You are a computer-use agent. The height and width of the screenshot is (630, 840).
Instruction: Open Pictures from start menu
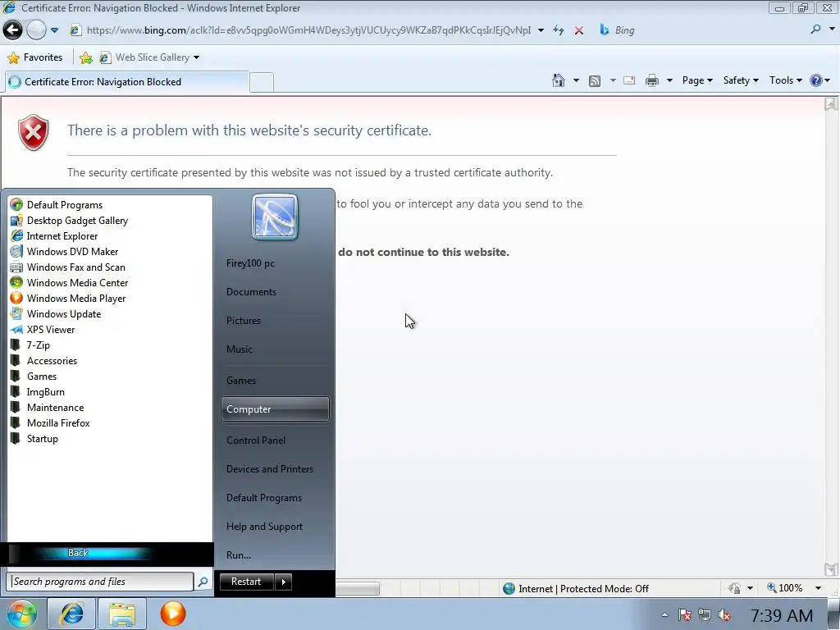point(275,321)
